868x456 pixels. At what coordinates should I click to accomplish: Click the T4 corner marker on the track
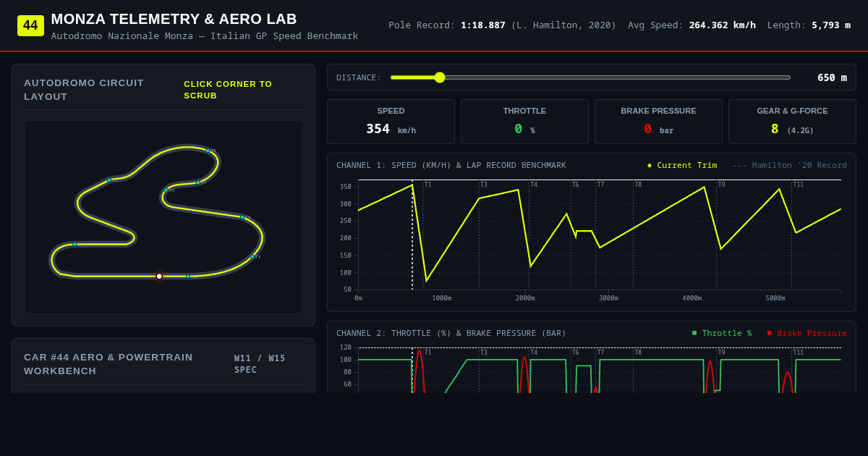coord(242,217)
